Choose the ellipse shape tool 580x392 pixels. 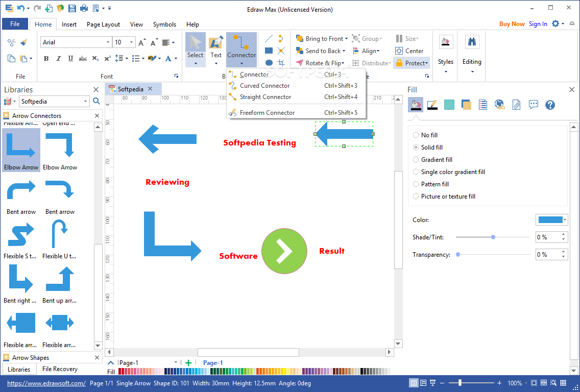pyautogui.click(x=269, y=63)
